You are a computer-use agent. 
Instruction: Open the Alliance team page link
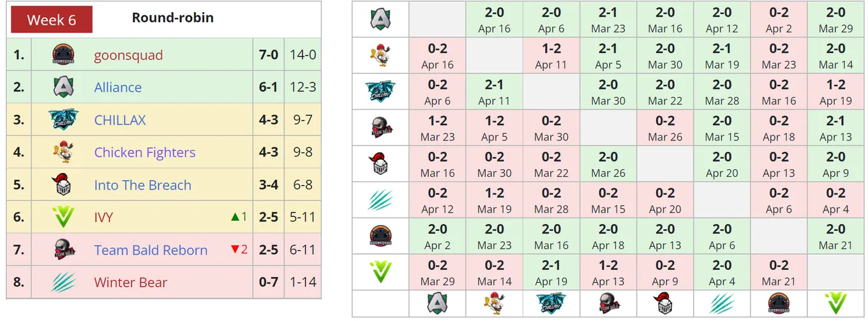[x=118, y=87]
